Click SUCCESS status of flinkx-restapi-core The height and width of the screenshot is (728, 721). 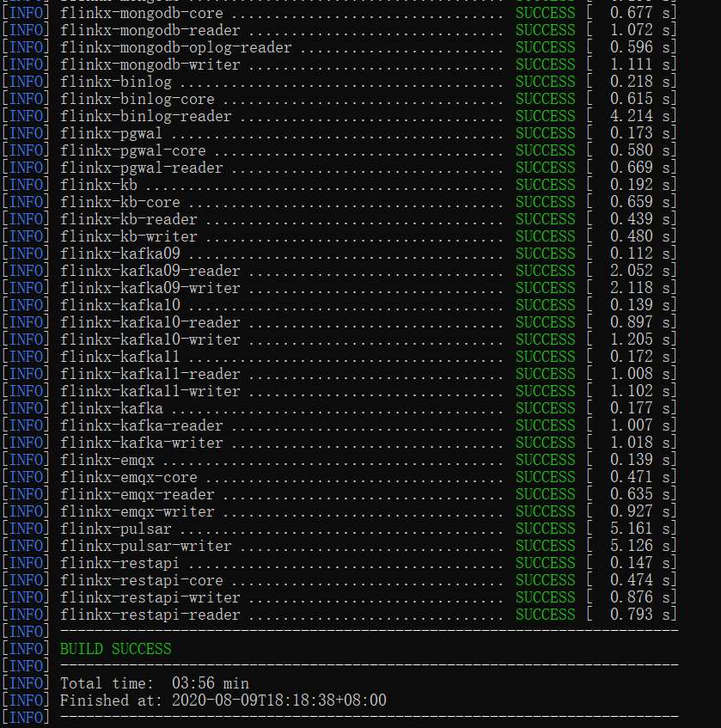[x=545, y=580]
